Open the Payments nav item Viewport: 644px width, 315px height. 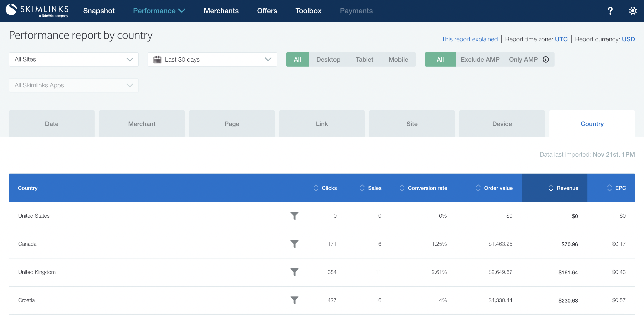click(x=356, y=11)
